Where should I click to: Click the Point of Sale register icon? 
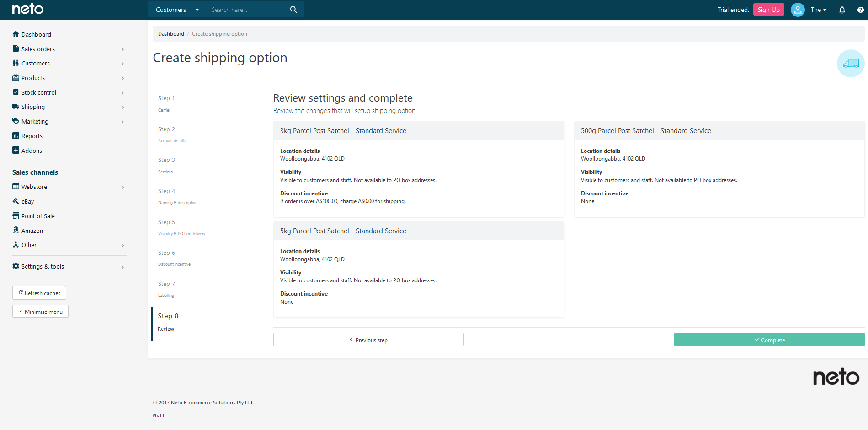coord(16,215)
